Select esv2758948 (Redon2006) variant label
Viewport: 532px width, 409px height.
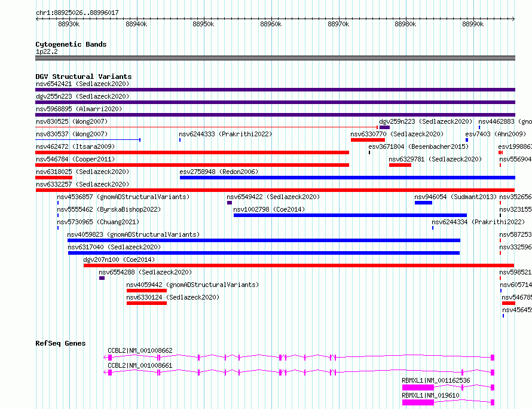(219, 172)
